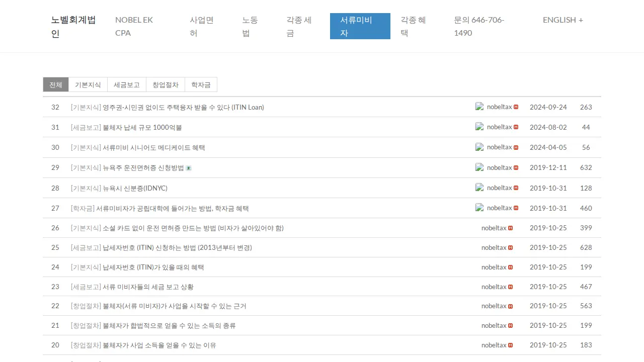Click the author profile image in post 28 row
644x362 pixels.
tap(479, 188)
